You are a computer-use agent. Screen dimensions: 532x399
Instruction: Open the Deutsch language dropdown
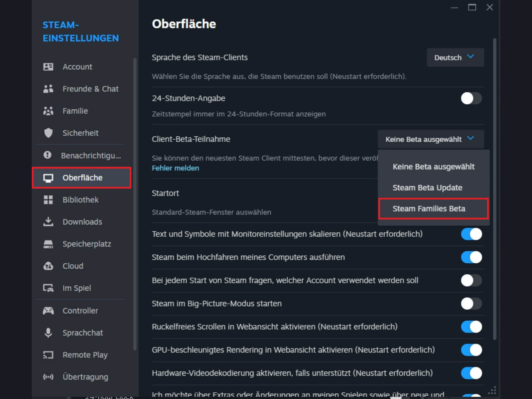click(x=455, y=58)
